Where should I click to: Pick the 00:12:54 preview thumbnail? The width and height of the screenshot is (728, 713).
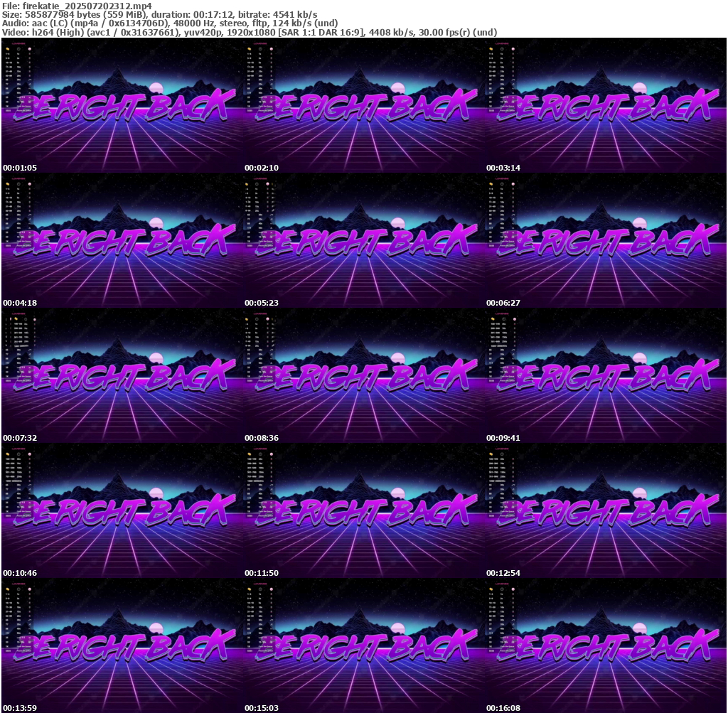(x=606, y=510)
